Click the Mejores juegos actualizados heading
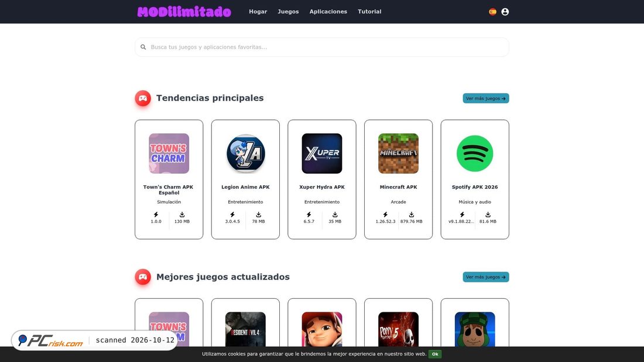This screenshot has width=644, height=362. pos(223,277)
